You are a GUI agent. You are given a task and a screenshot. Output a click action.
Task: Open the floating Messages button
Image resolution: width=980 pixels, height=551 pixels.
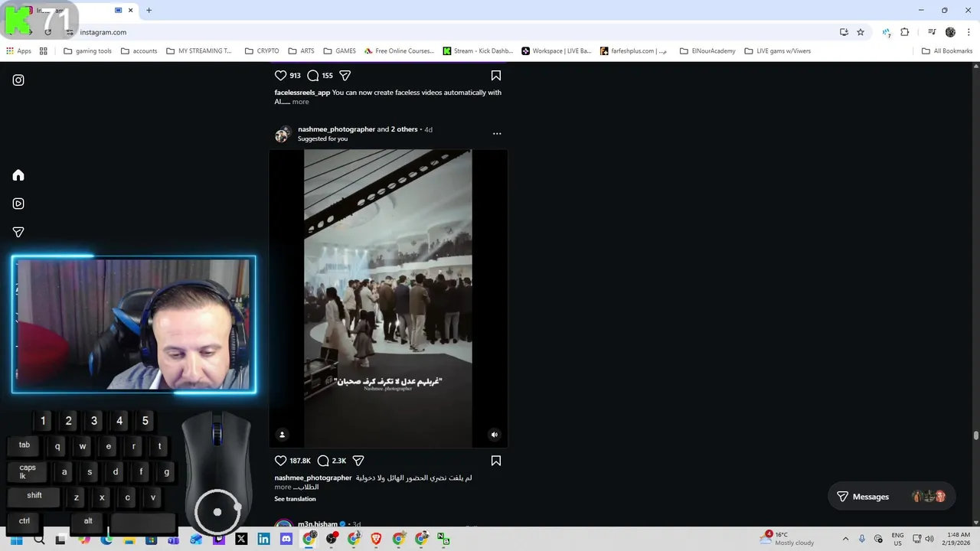[x=891, y=497]
